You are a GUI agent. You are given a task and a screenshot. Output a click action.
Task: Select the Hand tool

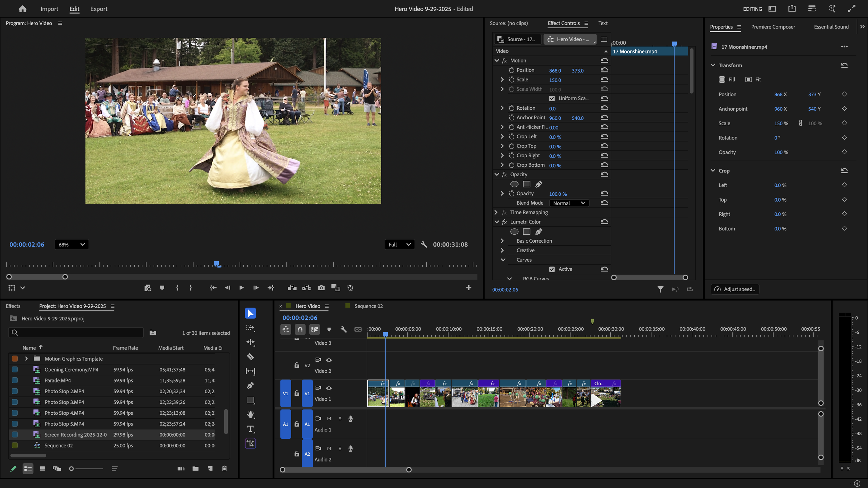250,414
